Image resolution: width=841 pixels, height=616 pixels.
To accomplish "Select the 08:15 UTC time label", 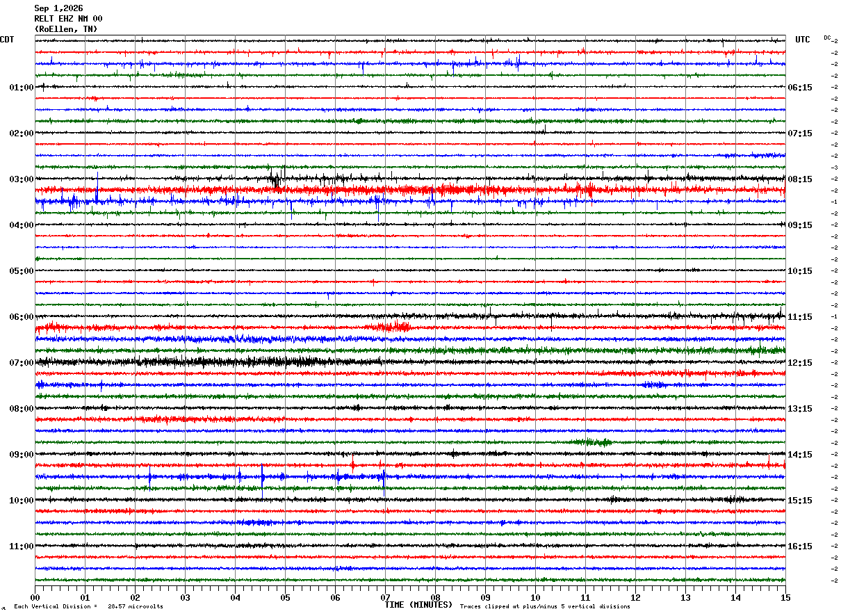I will click(x=800, y=179).
